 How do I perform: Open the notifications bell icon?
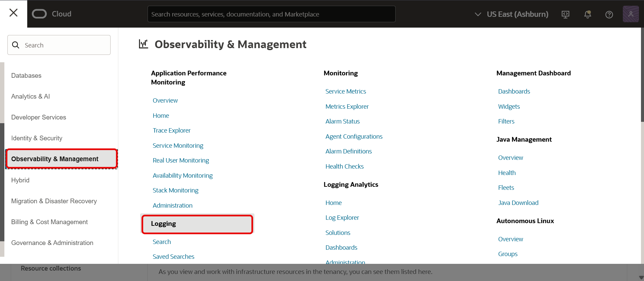[588, 14]
